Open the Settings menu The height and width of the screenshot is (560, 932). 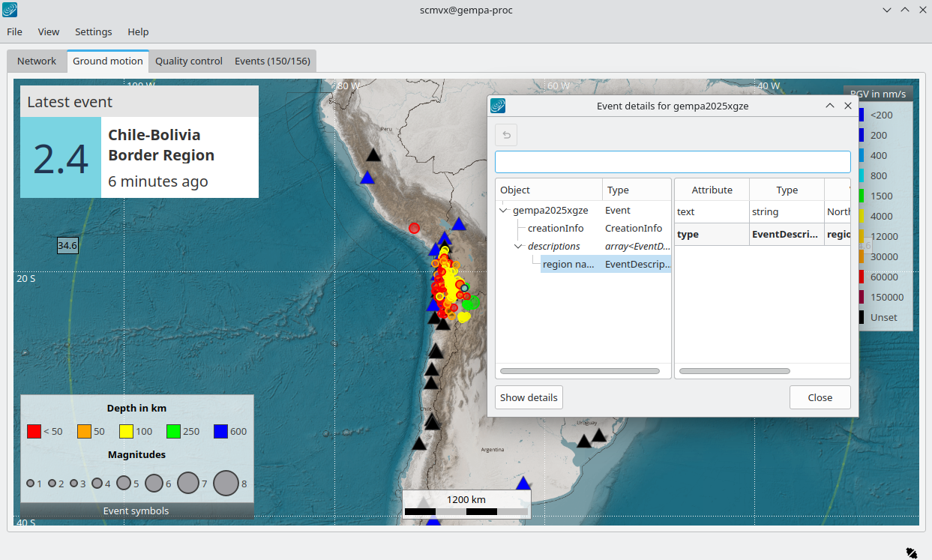click(94, 31)
